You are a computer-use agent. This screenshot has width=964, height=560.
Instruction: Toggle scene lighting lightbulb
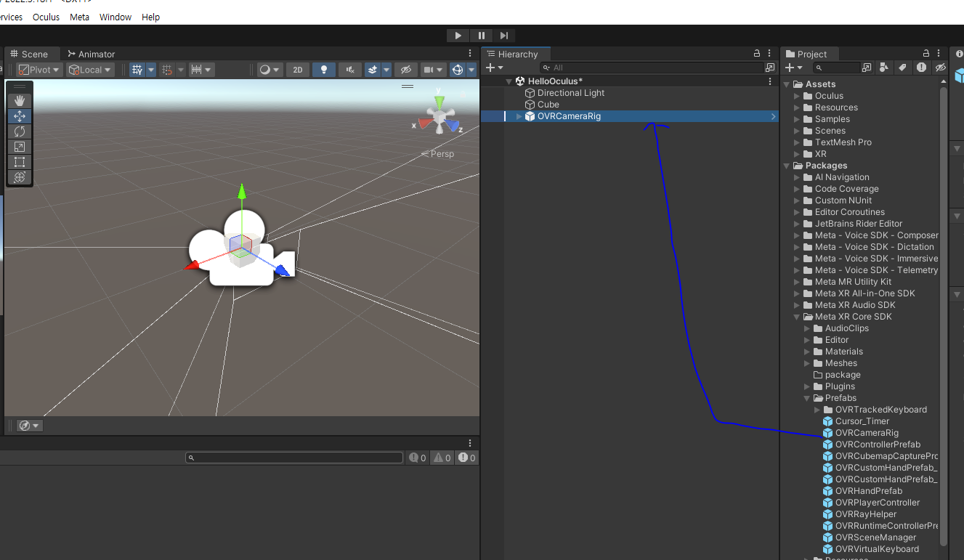(x=323, y=70)
